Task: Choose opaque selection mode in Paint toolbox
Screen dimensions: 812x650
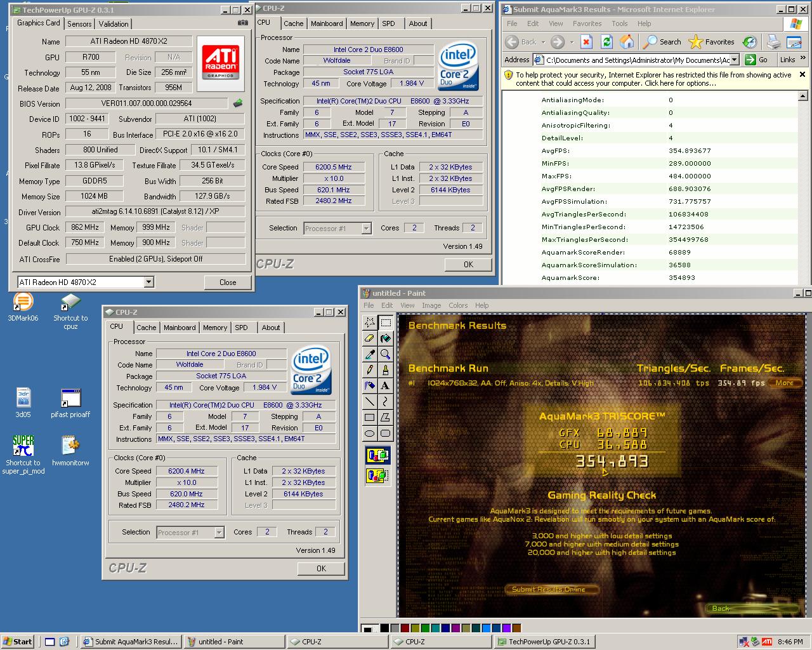Action: coord(377,456)
